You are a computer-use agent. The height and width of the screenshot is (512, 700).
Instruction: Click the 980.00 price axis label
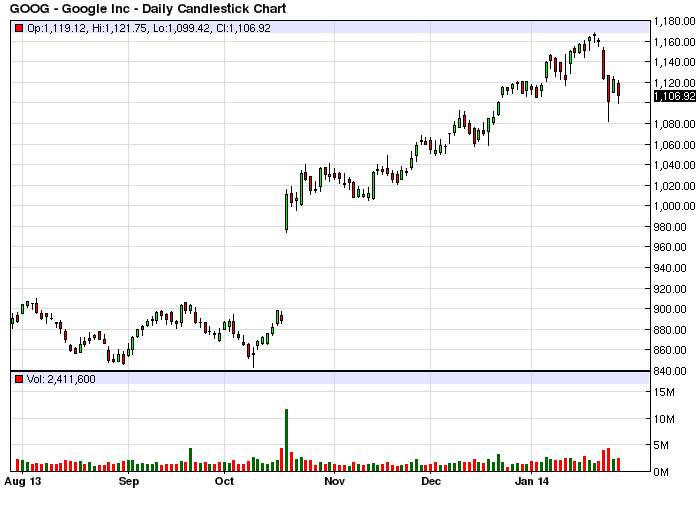pyautogui.click(x=670, y=227)
